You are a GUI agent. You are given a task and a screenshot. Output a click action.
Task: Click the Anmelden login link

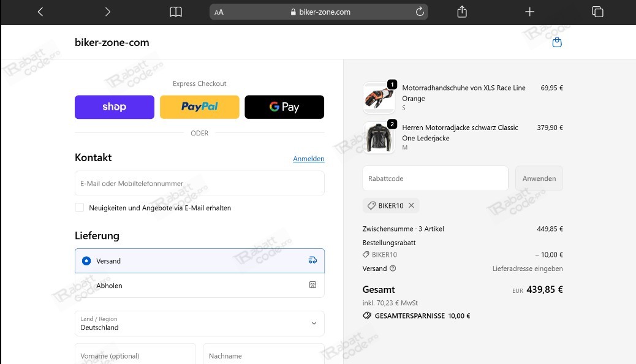click(x=308, y=159)
